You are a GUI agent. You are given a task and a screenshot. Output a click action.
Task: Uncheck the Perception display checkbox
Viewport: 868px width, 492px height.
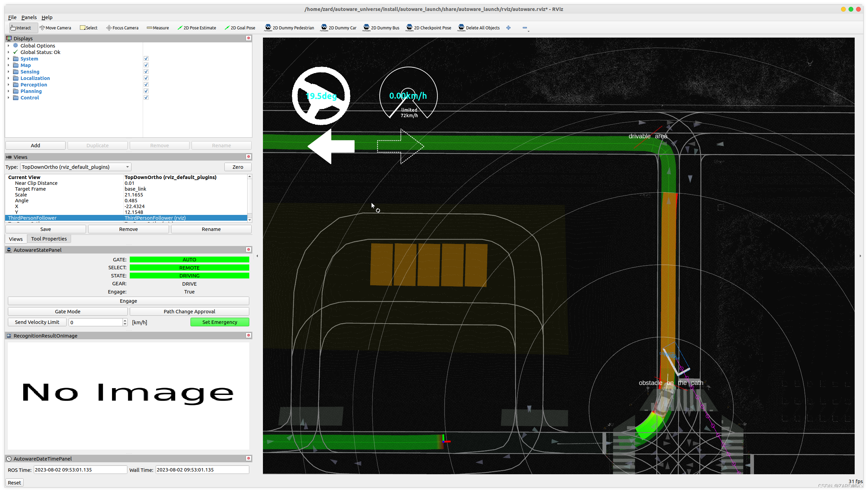click(x=146, y=84)
